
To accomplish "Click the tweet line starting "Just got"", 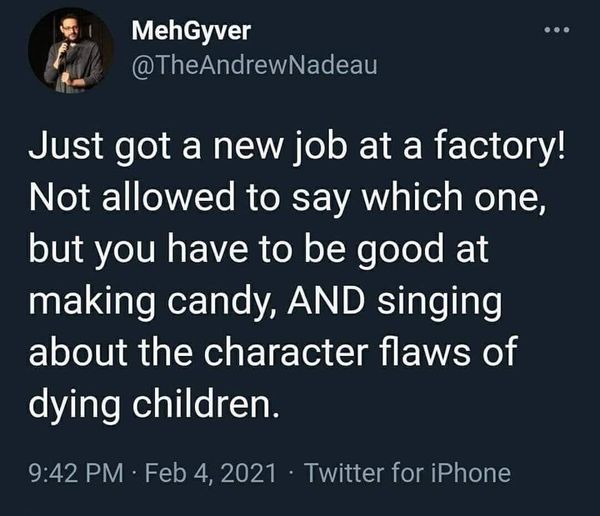I will 295,154.
